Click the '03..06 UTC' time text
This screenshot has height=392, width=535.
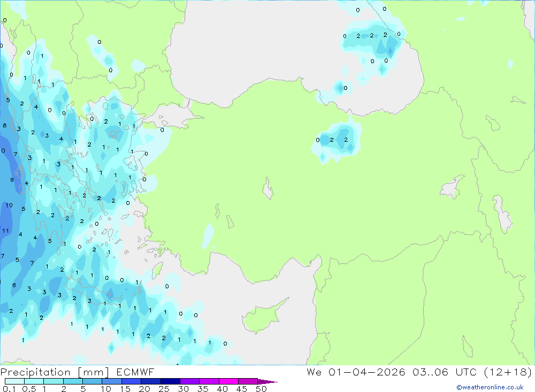point(444,372)
